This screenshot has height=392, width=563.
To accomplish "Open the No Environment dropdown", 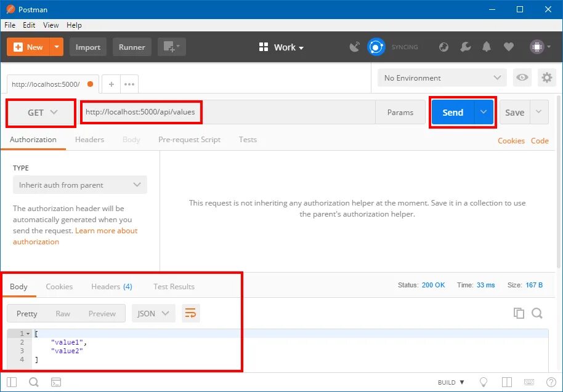I will pyautogui.click(x=442, y=78).
